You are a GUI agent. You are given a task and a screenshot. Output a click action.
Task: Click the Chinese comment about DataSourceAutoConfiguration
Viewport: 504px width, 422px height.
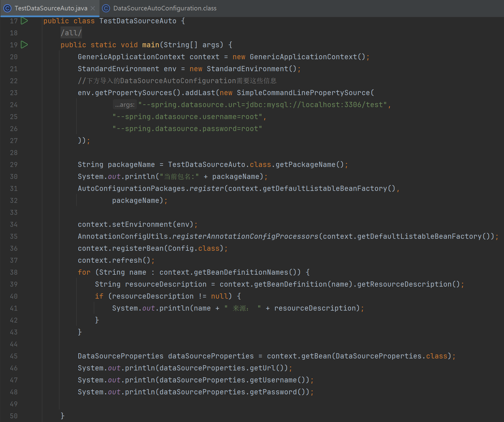tap(177, 81)
